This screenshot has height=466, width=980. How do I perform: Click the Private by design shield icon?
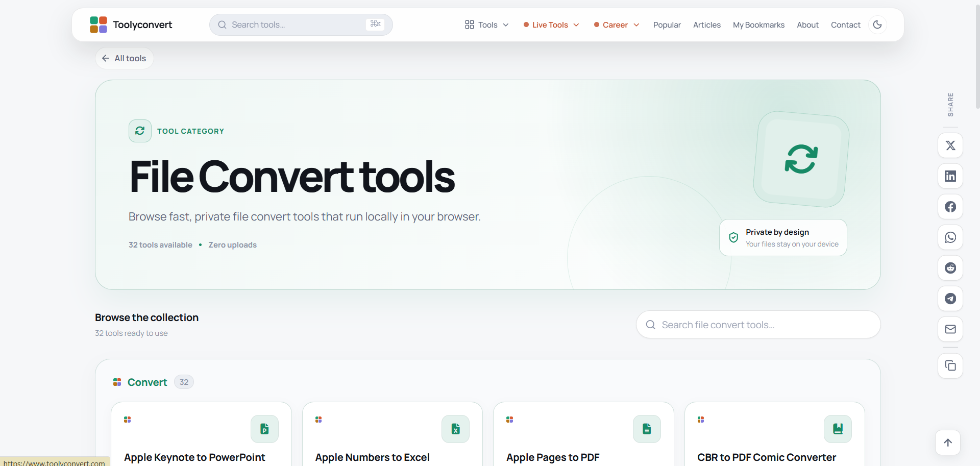(x=733, y=237)
